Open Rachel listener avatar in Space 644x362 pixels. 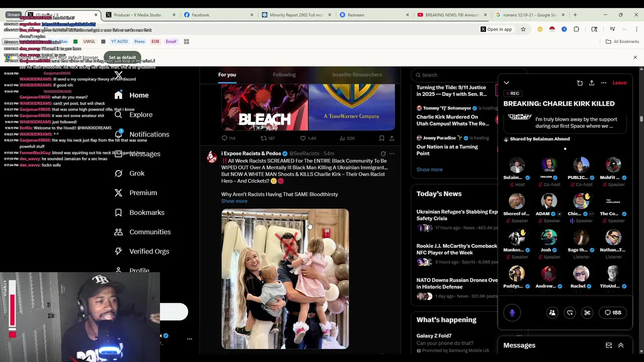(x=581, y=274)
